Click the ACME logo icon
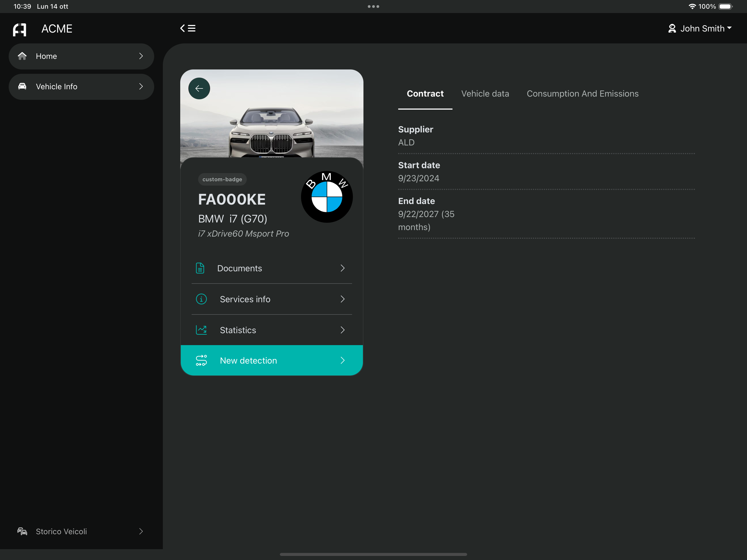Viewport: 747px width, 560px height. [x=20, y=29]
